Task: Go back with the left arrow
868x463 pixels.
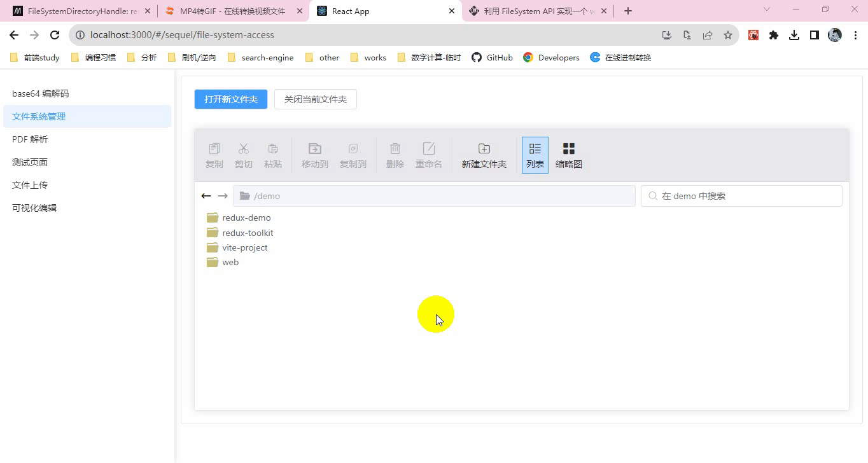Action: click(x=206, y=196)
